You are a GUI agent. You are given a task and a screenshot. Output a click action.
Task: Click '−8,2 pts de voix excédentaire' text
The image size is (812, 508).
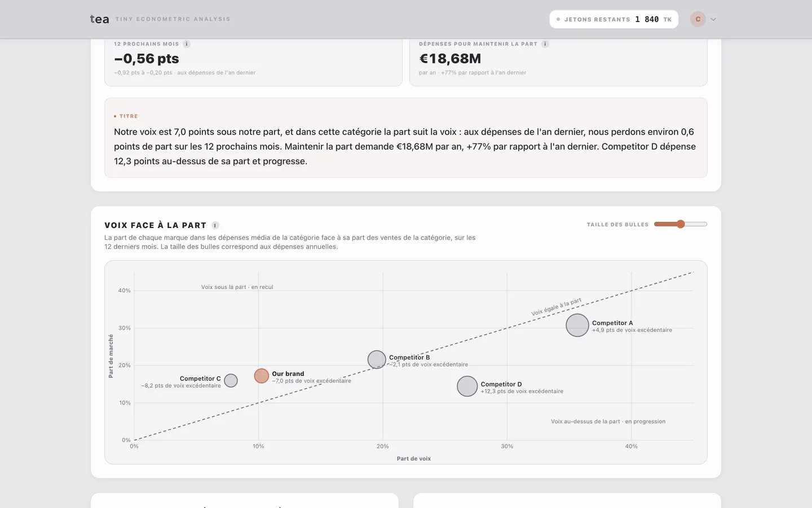pos(181,386)
